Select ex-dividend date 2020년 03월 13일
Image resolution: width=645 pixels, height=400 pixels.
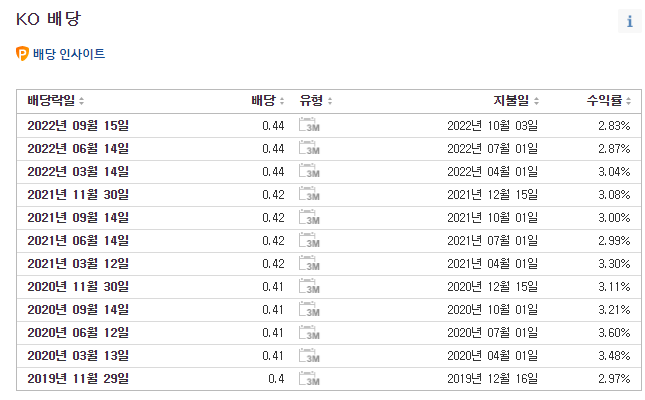(78, 356)
